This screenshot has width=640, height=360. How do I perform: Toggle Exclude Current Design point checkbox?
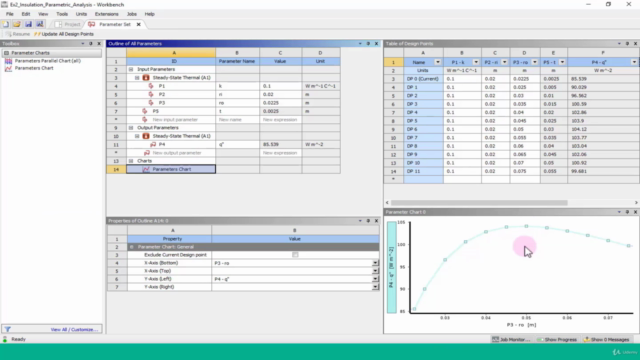295,255
